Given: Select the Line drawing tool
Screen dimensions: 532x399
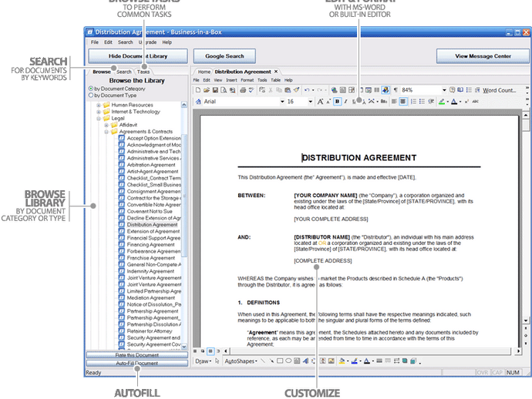Looking at the screenshot, I should (x=263, y=361).
